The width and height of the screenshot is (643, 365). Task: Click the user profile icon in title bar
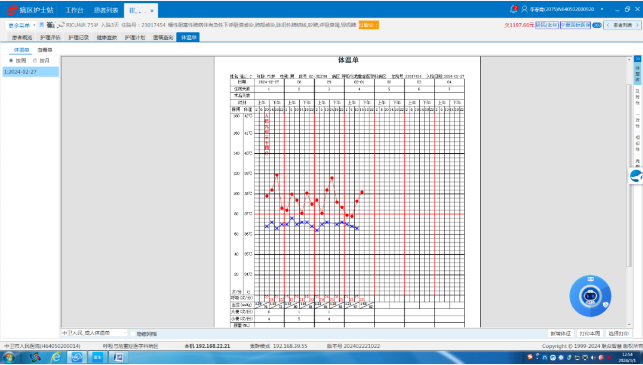pyautogui.click(x=524, y=9)
